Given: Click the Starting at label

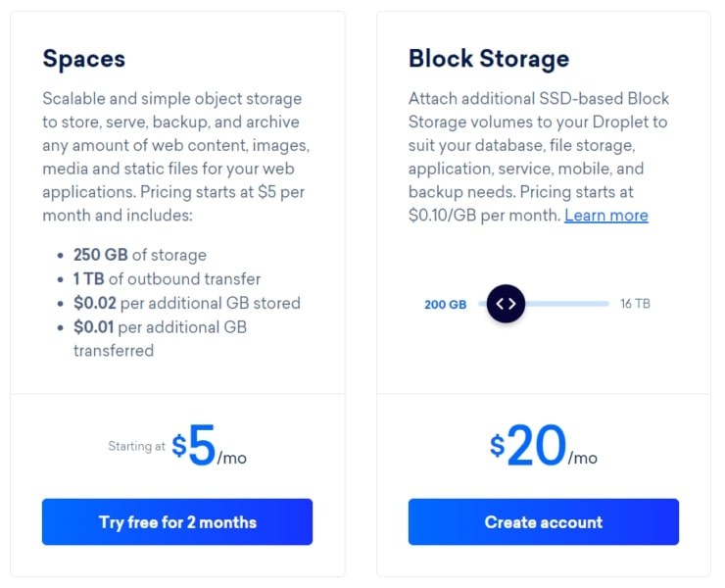Looking at the screenshot, I should [136, 446].
